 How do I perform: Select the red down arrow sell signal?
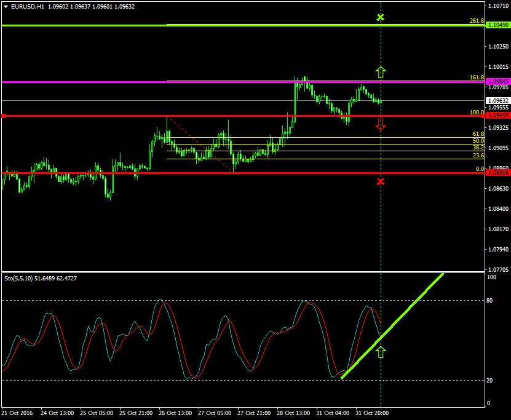tap(381, 124)
